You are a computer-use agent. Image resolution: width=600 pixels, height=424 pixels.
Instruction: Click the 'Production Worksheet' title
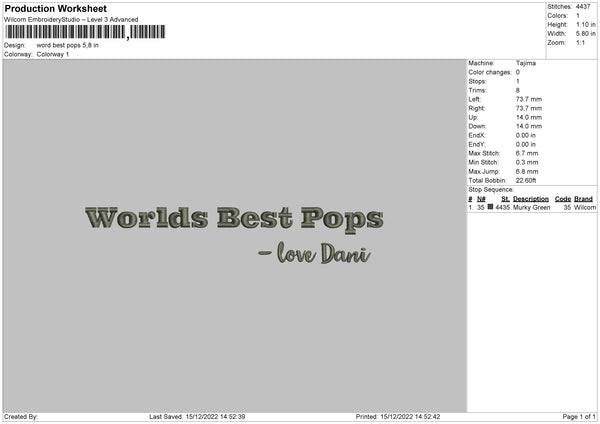[x=55, y=8]
